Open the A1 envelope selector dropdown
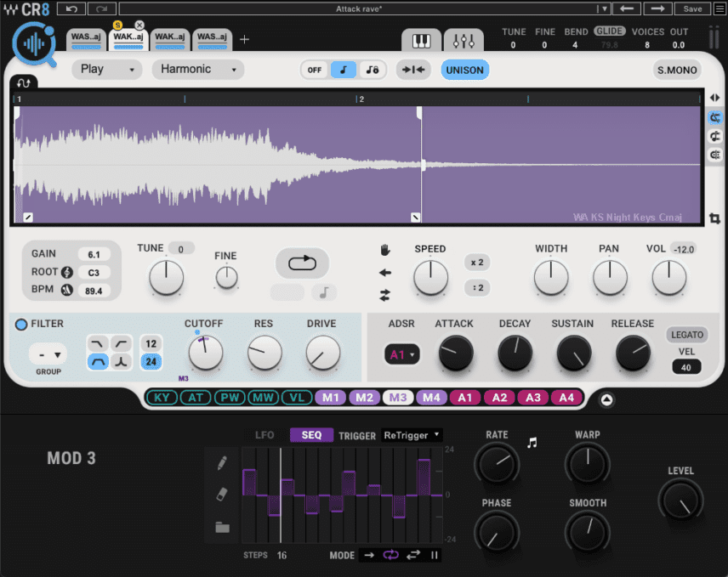 click(x=402, y=355)
